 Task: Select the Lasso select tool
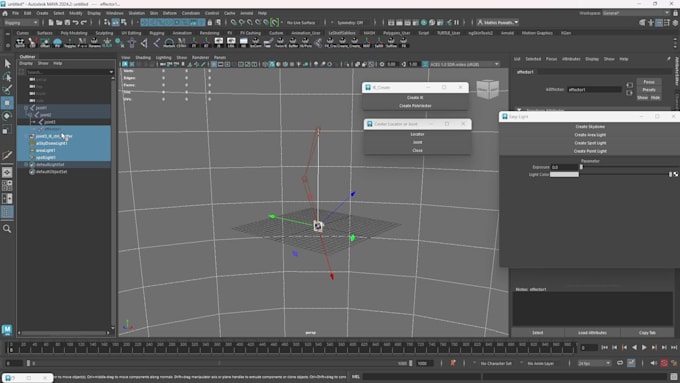7,77
